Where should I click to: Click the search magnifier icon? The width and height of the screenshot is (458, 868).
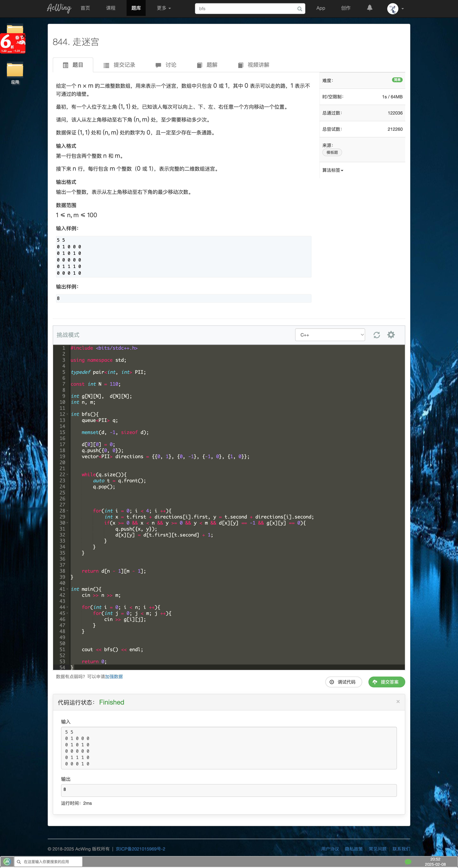(x=299, y=9)
